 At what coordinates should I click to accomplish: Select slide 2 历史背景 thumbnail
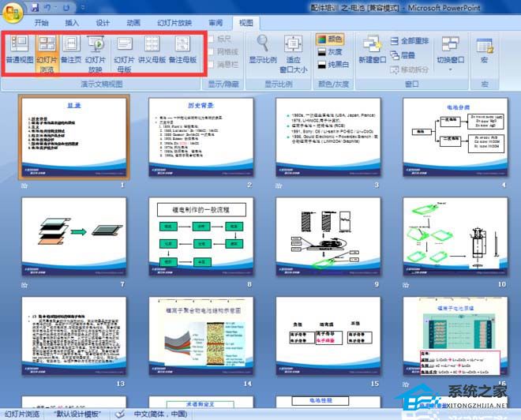tap(201, 137)
